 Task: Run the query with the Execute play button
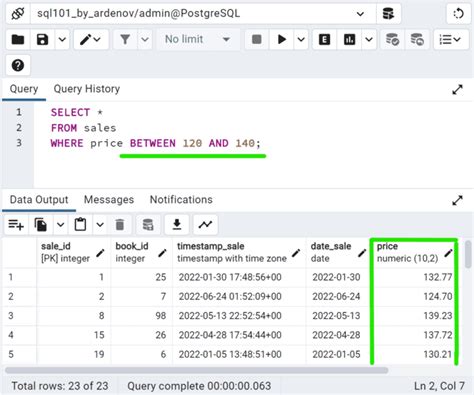(x=282, y=40)
